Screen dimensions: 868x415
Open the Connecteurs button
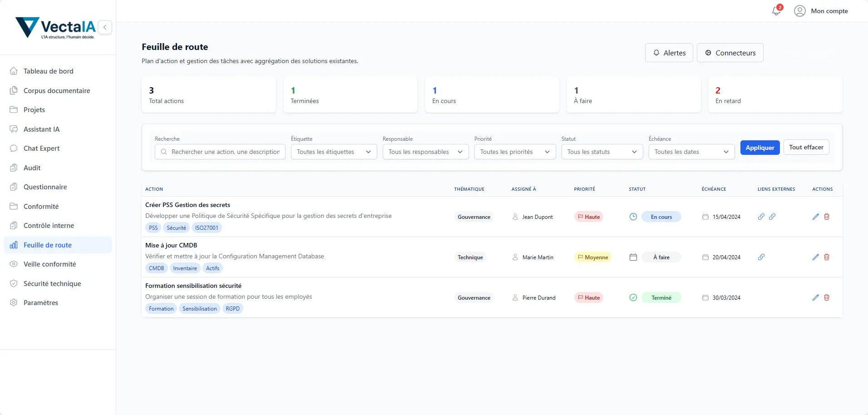click(x=730, y=53)
